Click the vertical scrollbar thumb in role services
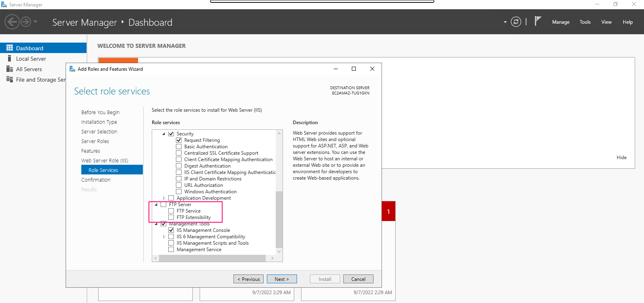 click(279, 220)
